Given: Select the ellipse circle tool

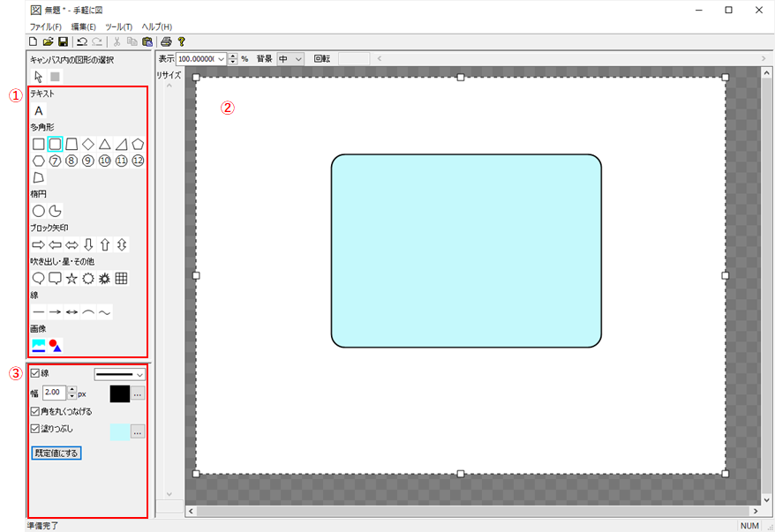Looking at the screenshot, I should click(39, 211).
